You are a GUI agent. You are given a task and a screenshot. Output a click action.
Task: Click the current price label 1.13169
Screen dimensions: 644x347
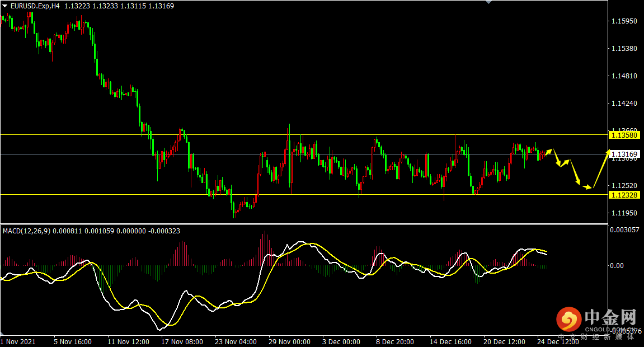(x=626, y=154)
